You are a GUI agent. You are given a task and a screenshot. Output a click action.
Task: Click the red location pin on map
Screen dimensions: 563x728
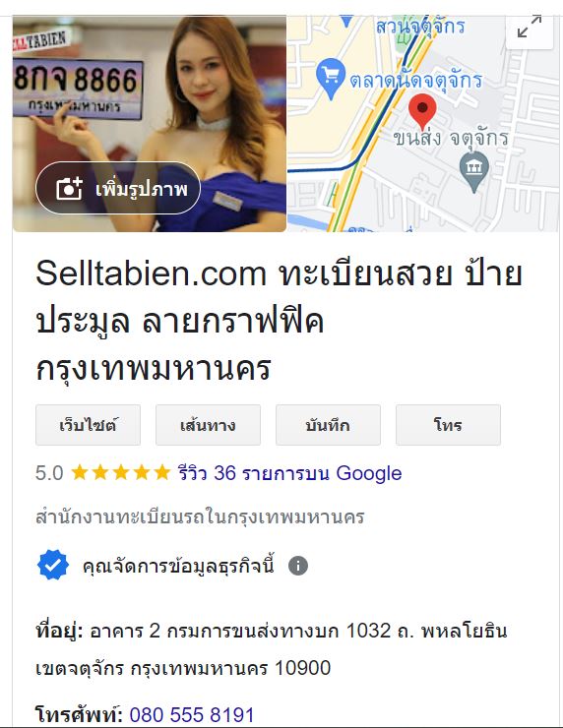422,111
